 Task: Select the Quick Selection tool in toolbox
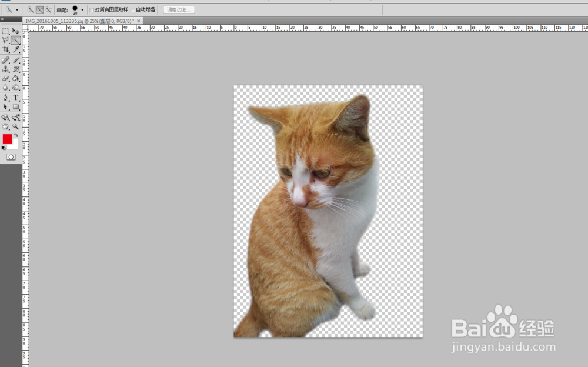tap(16, 40)
